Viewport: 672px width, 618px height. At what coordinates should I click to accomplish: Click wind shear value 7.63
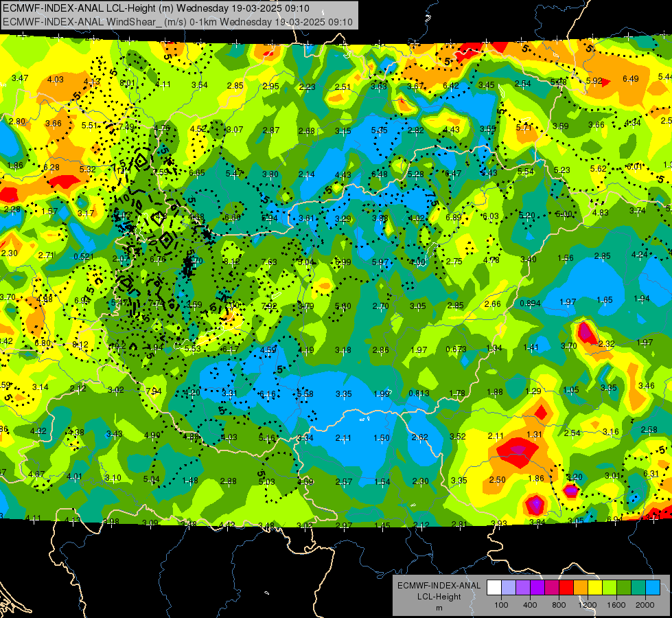pyautogui.click(x=269, y=262)
